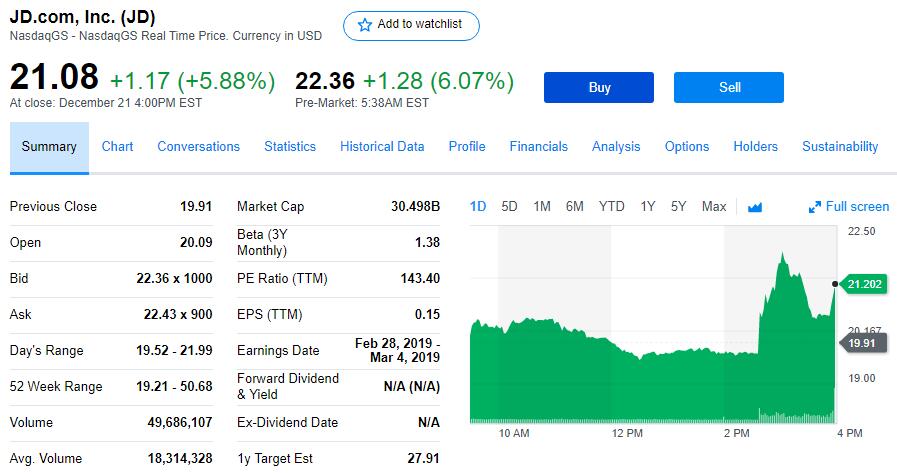Select the Options tab
This screenshot has width=897, height=473.
[687, 146]
